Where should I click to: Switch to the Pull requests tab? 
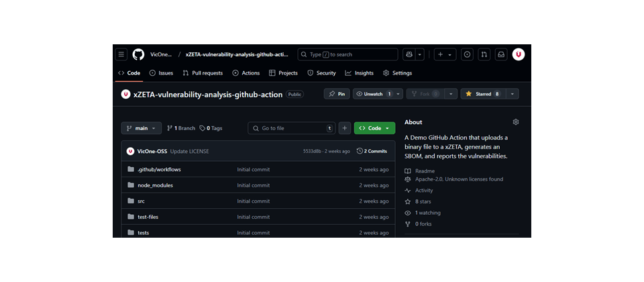pos(203,73)
